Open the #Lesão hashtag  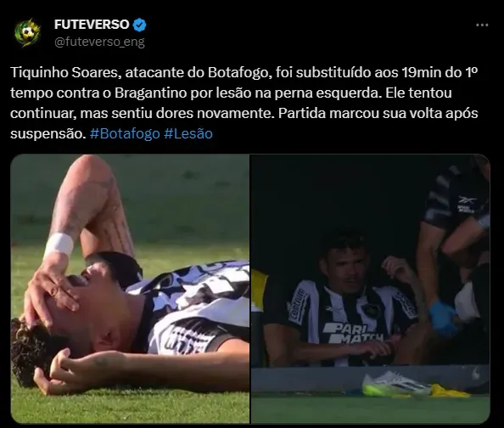(x=188, y=133)
